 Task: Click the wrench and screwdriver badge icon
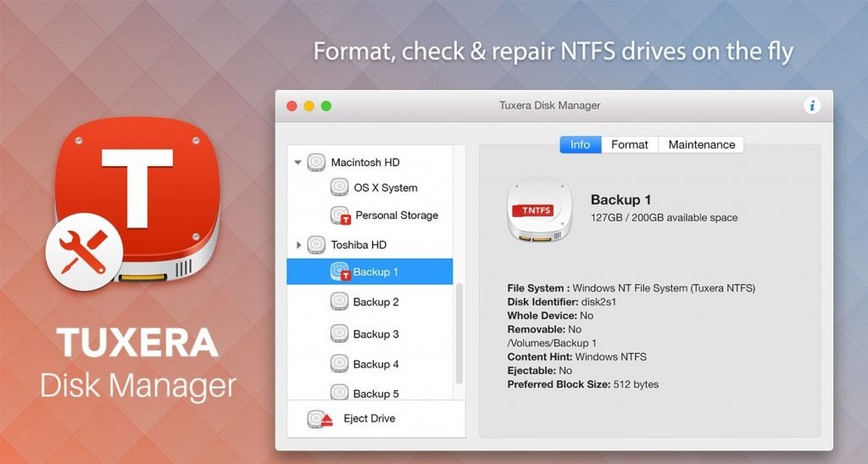click(x=84, y=252)
